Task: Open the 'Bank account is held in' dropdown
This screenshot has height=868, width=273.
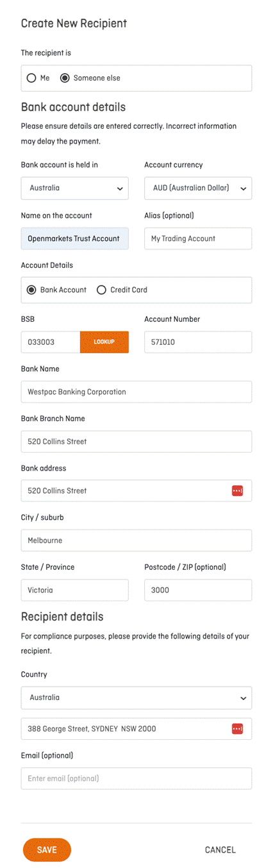Action: pyautogui.click(x=75, y=188)
